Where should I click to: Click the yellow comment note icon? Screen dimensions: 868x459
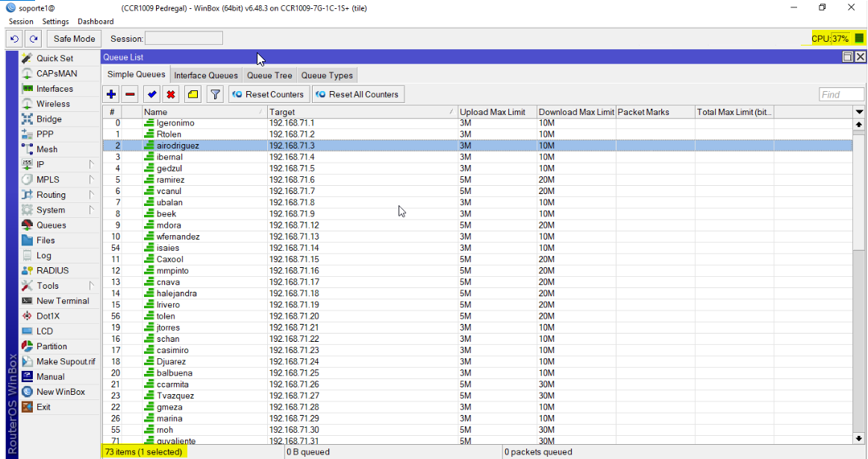[193, 94]
